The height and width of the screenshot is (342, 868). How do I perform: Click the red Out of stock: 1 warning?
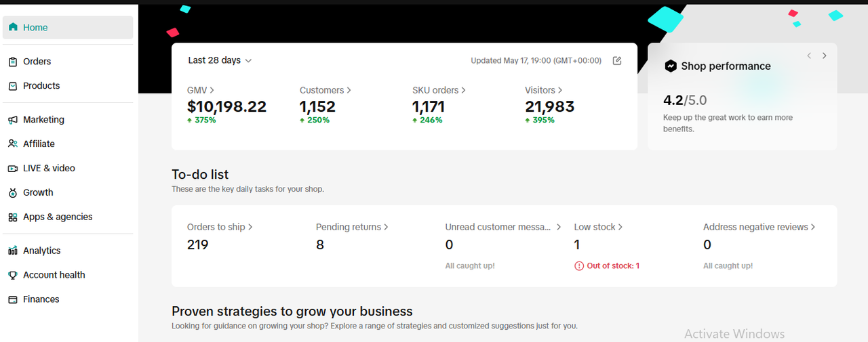tap(607, 266)
